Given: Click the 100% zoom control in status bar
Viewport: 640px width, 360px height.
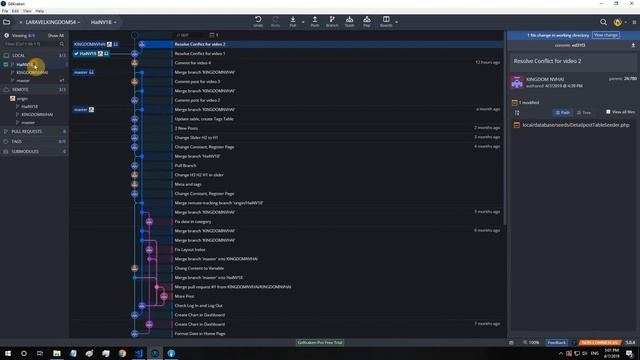Looking at the screenshot, I should tap(531, 342).
